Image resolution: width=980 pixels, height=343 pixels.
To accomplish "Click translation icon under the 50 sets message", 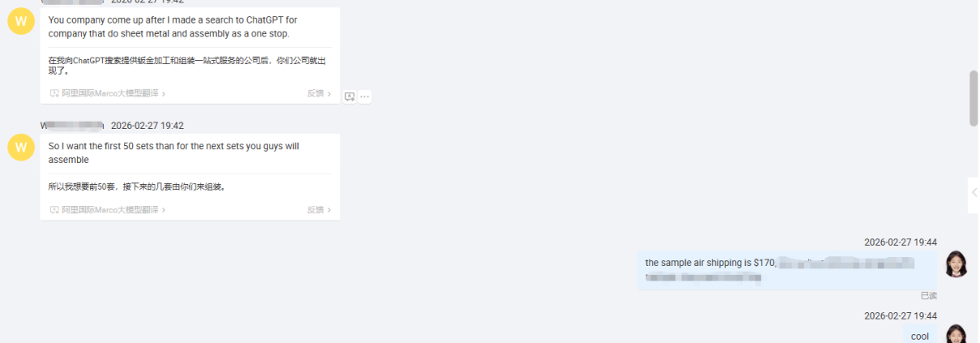I will click(54, 210).
